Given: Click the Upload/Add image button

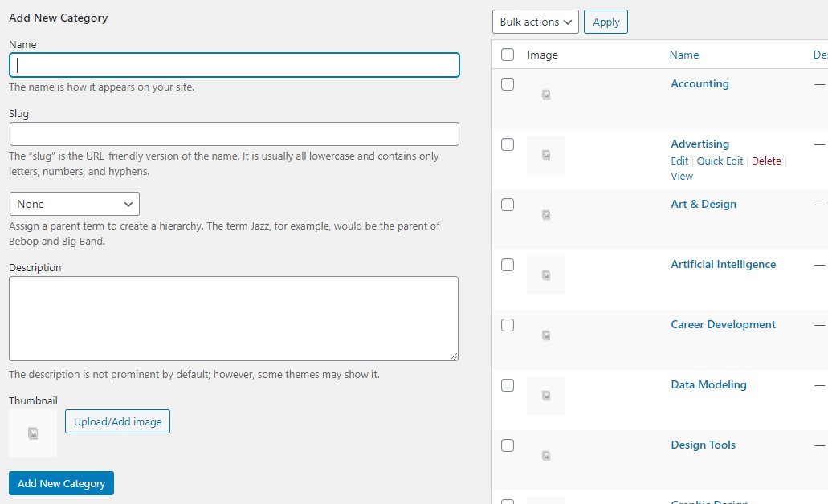Looking at the screenshot, I should pos(118,421).
